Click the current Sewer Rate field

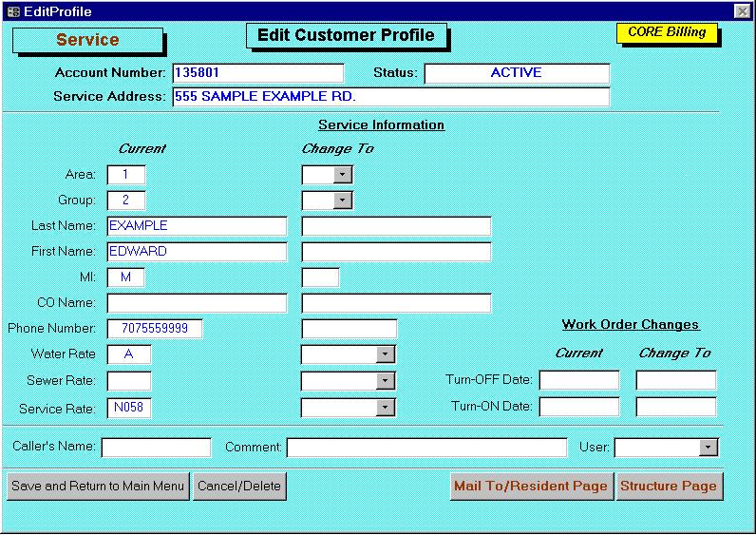point(129,381)
